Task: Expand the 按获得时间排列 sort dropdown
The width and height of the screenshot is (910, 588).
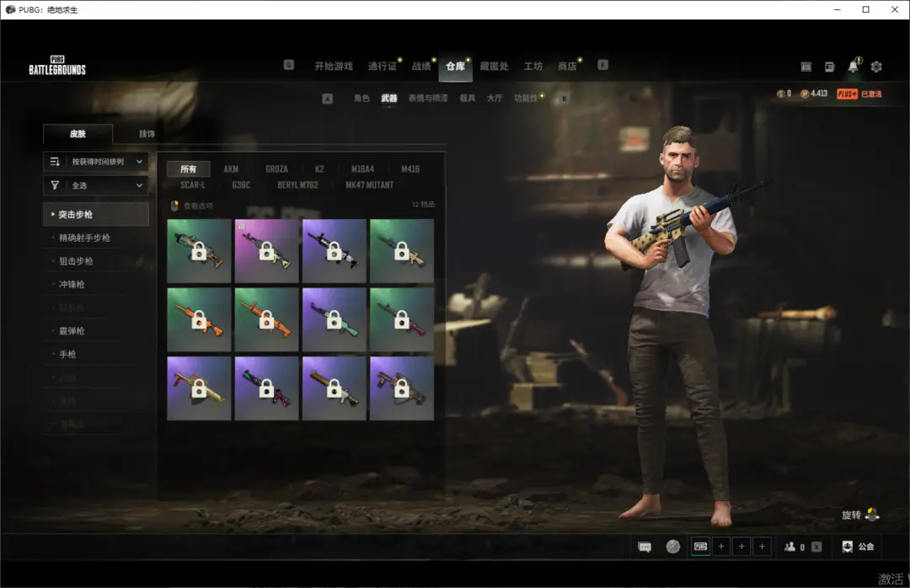Action: click(x=96, y=162)
